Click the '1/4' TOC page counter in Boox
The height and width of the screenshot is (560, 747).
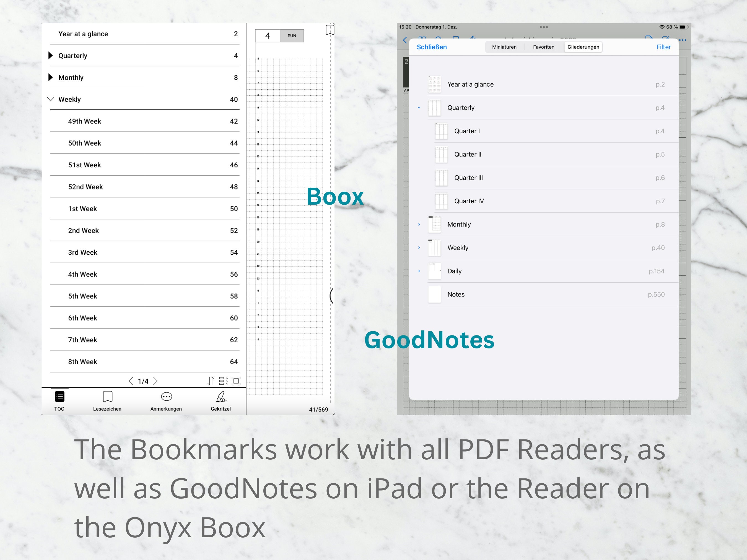[x=143, y=381]
